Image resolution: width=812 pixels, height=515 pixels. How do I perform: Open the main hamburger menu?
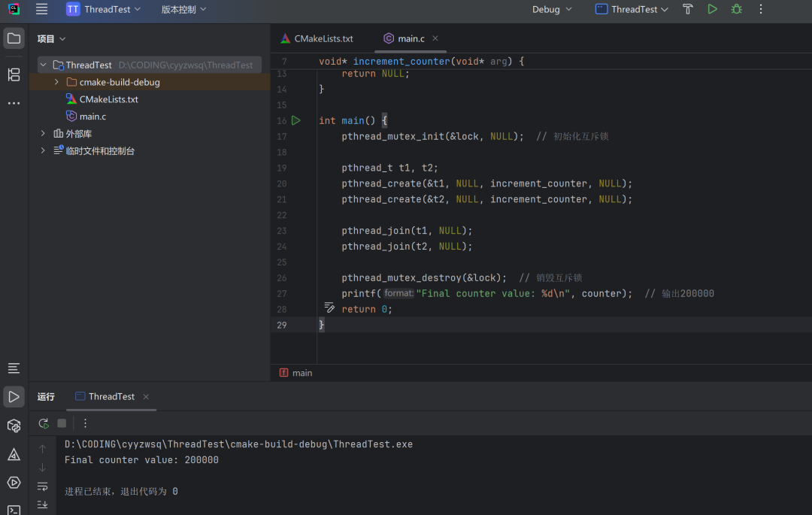[41, 9]
